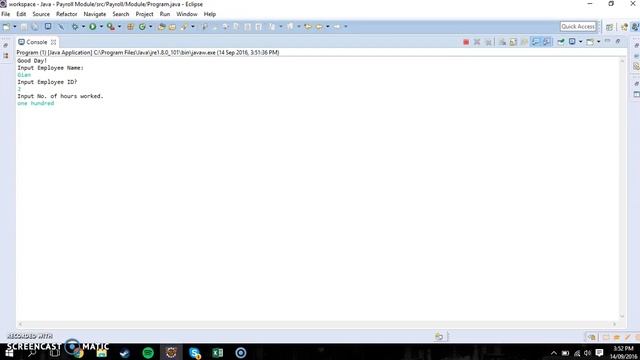The height and width of the screenshot is (360, 640).
Task: Click the New Java Package icon
Action: (130, 27)
